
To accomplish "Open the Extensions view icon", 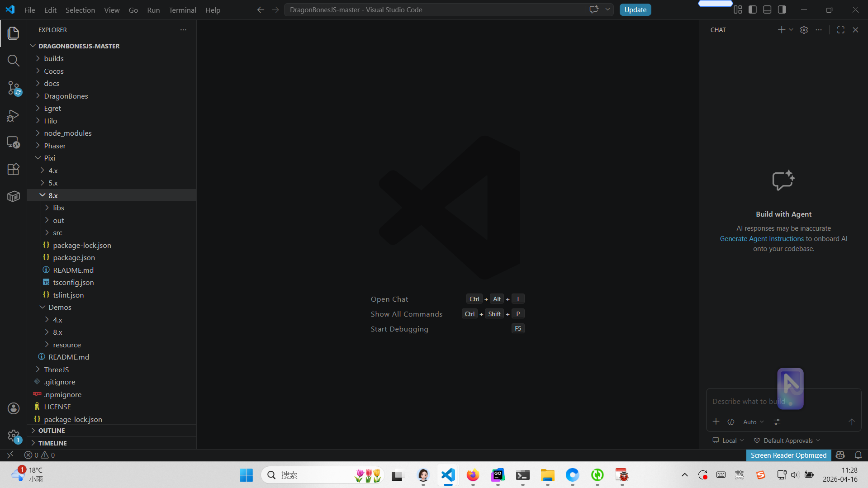I will click(x=14, y=169).
